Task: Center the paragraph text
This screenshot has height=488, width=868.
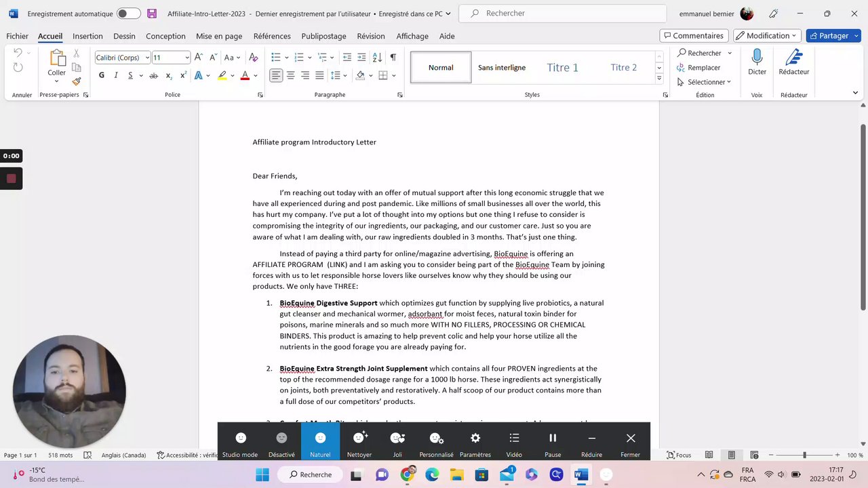Action: 291,75
